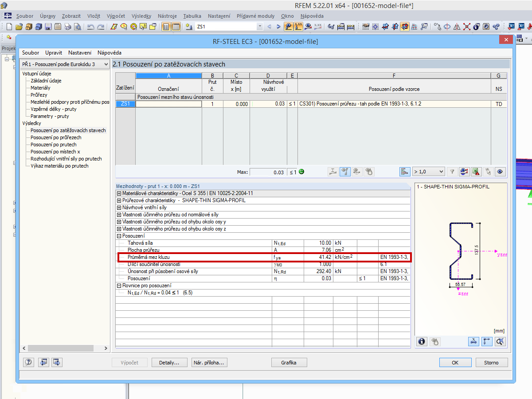
Task: Toggle the eye view-mode icon
Action: click(x=500, y=172)
